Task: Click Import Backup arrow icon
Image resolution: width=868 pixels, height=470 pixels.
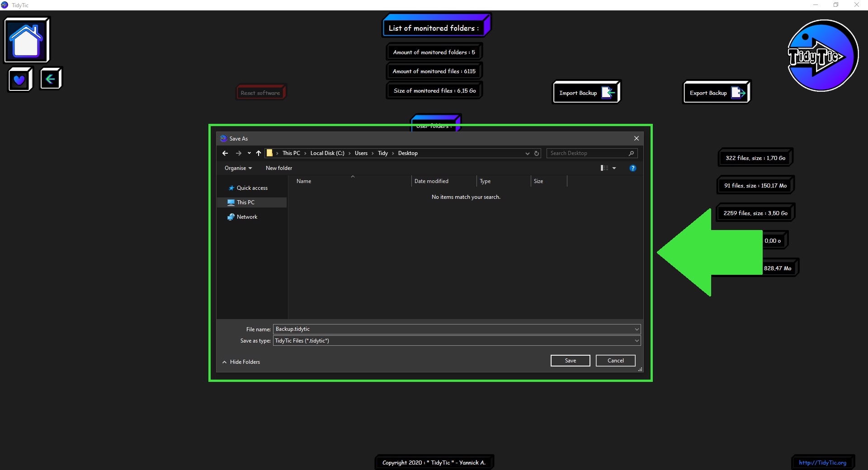Action: 608,92
